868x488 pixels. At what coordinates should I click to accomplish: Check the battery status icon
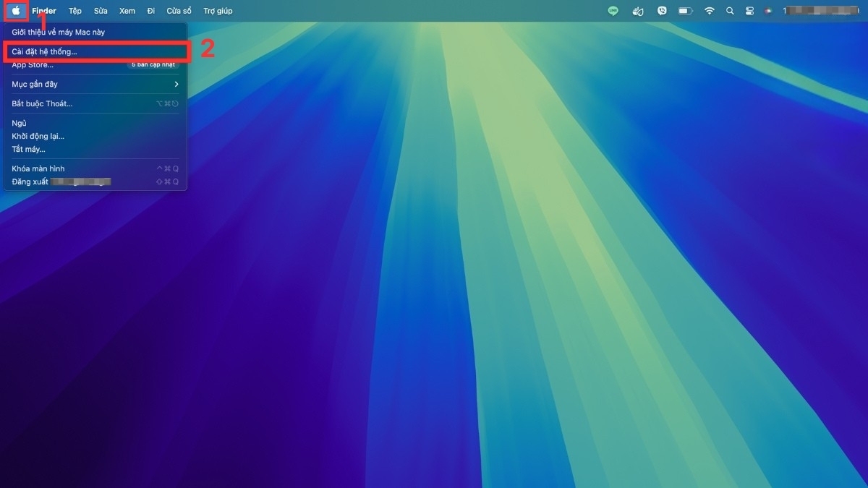tap(686, 11)
